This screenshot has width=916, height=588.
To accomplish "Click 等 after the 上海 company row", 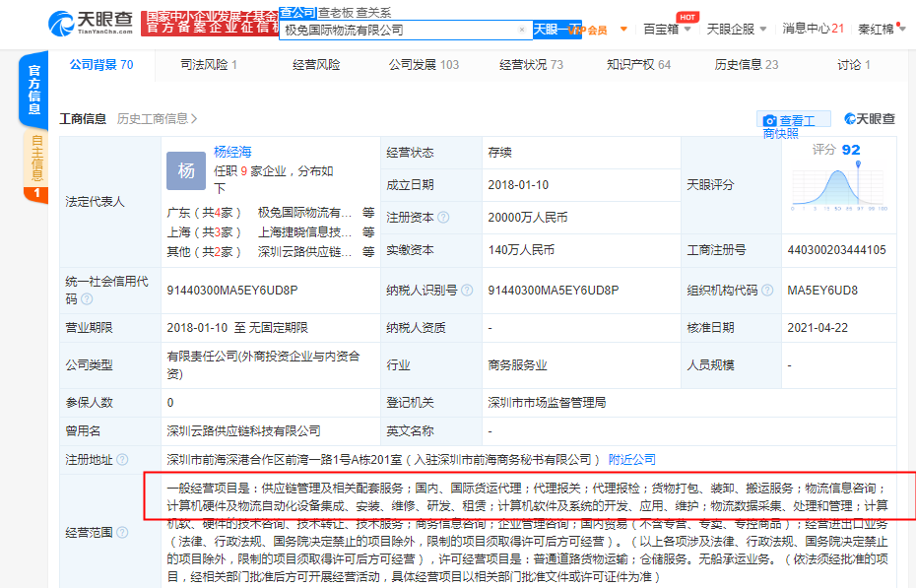I will (x=368, y=232).
